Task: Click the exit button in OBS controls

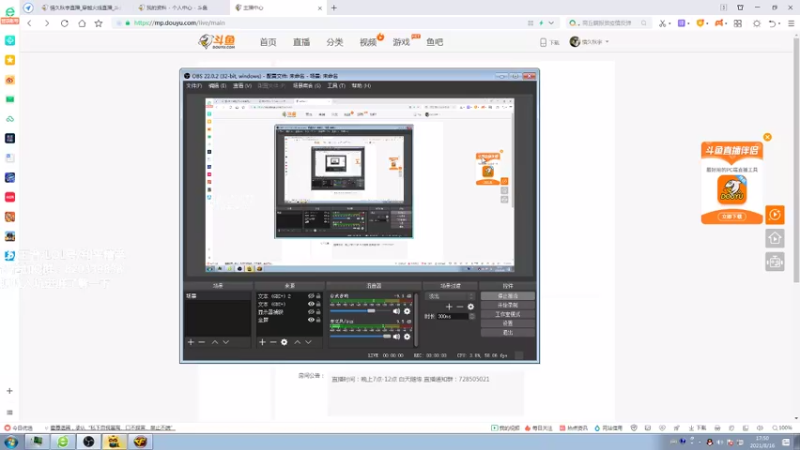Action: click(508, 333)
